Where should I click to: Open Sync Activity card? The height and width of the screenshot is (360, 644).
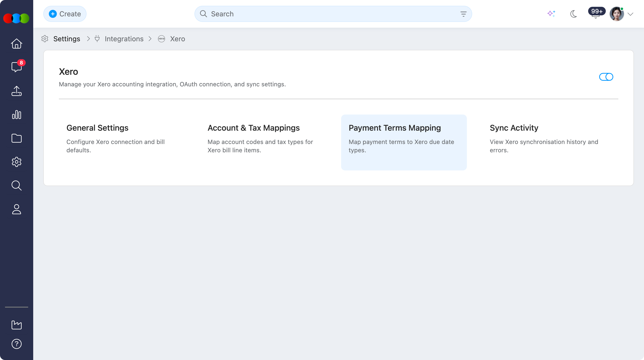(x=545, y=142)
